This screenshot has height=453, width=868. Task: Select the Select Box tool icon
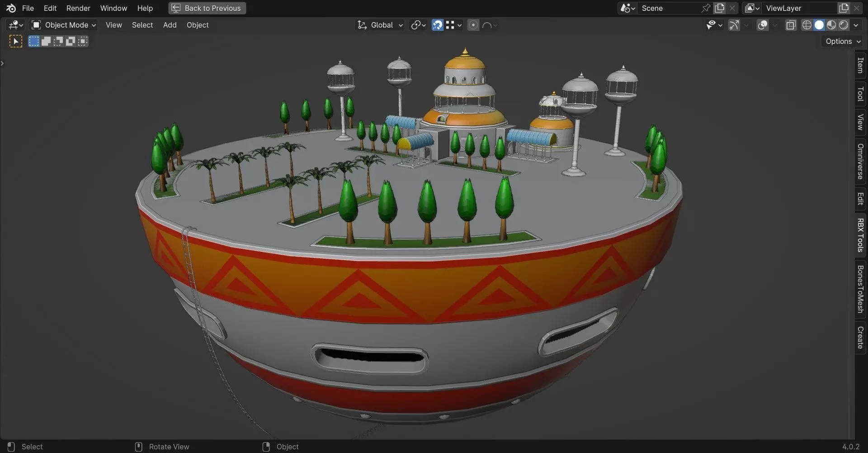pyautogui.click(x=16, y=42)
